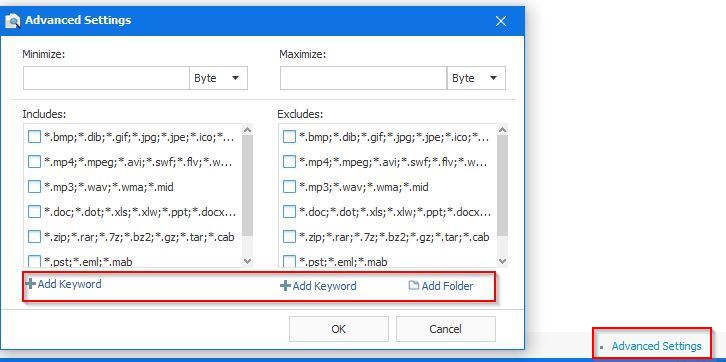The image size is (726, 362).
Task: Click the plus icon beside Excludes Add Keyword
Action: (285, 286)
